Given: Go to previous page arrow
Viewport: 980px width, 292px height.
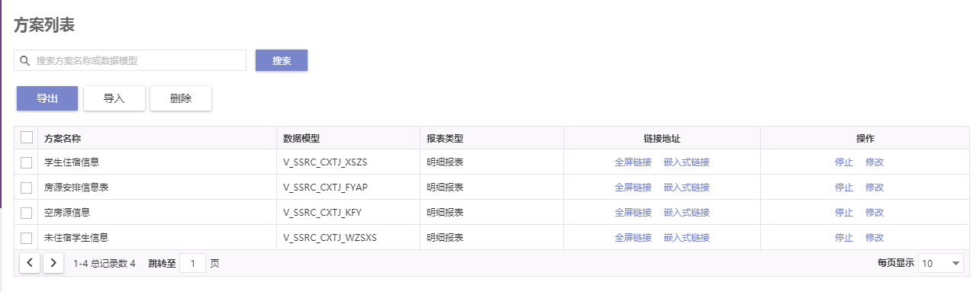Looking at the screenshot, I should (29, 263).
